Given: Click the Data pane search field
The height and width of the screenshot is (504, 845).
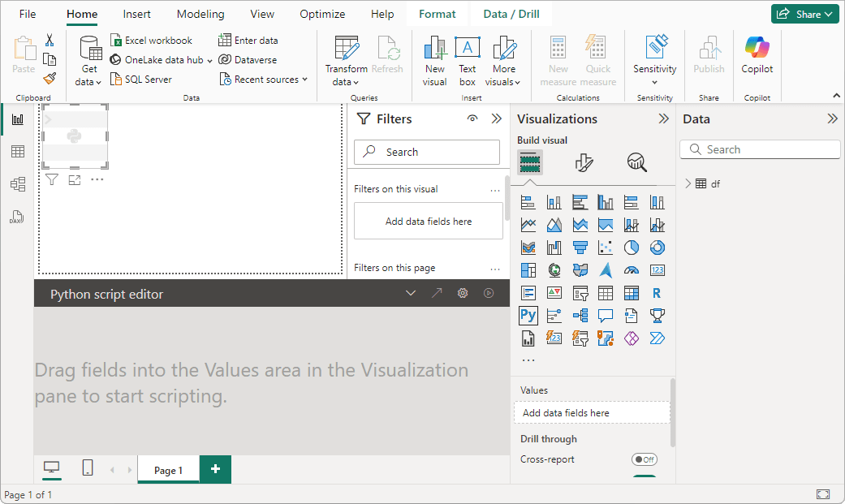Looking at the screenshot, I should point(759,149).
